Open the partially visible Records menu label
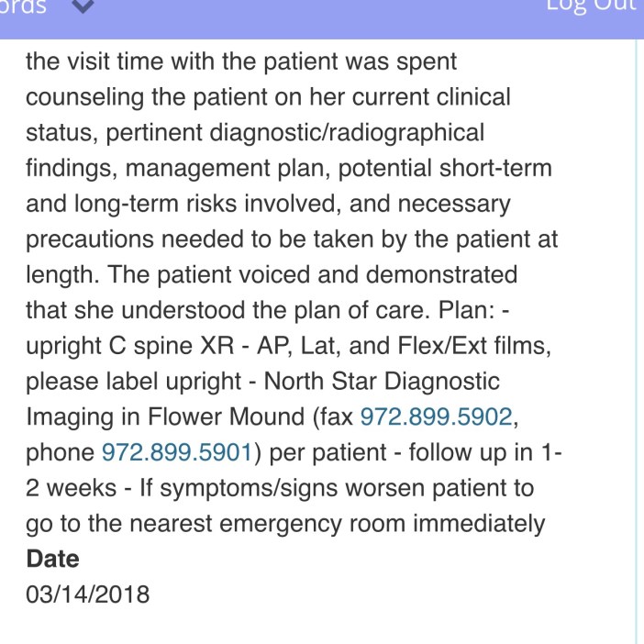Viewport: 644px width, 644px height. pos(23,7)
